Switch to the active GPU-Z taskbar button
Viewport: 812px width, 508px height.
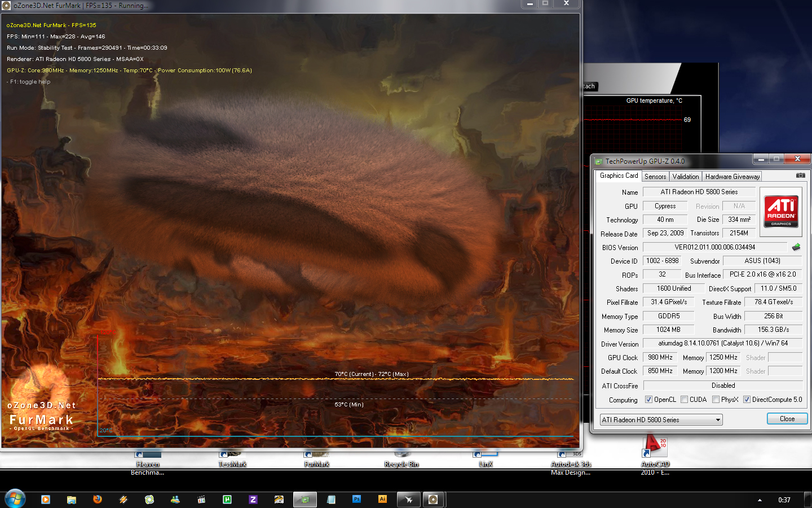pyautogui.click(x=305, y=500)
